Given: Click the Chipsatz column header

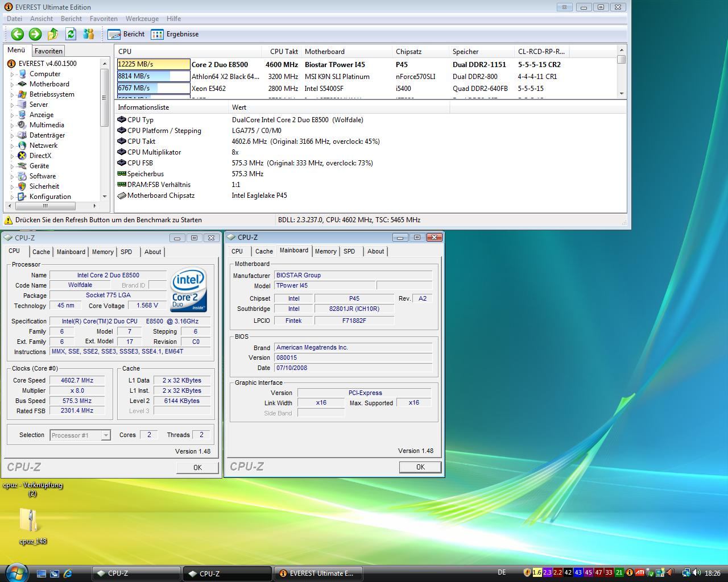Looking at the screenshot, I should point(421,51).
